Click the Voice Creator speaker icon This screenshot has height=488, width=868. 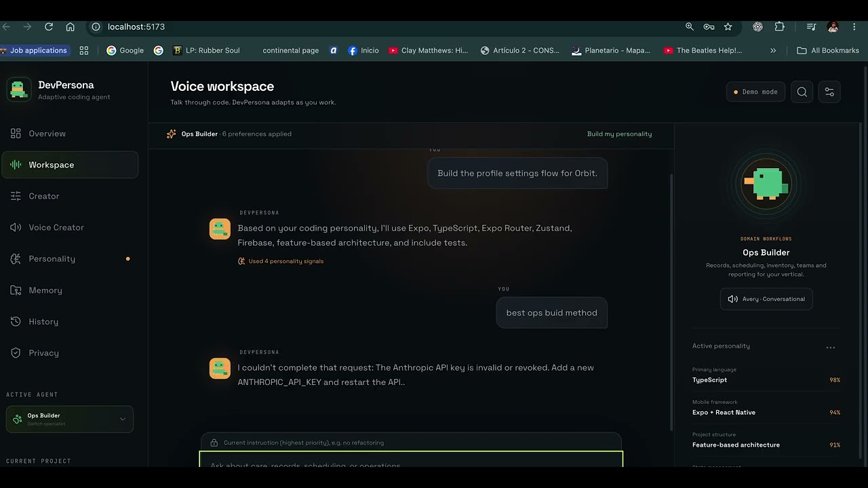16,227
